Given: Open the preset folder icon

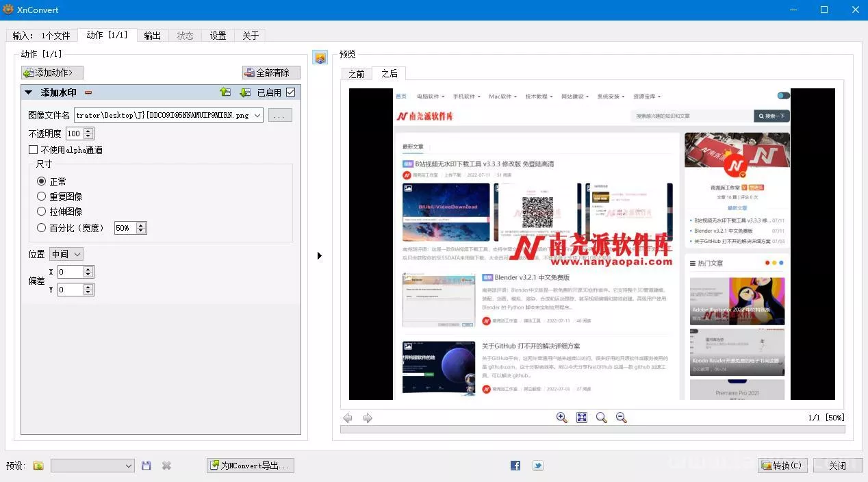Looking at the screenshot, I should (x=38, y=466).
